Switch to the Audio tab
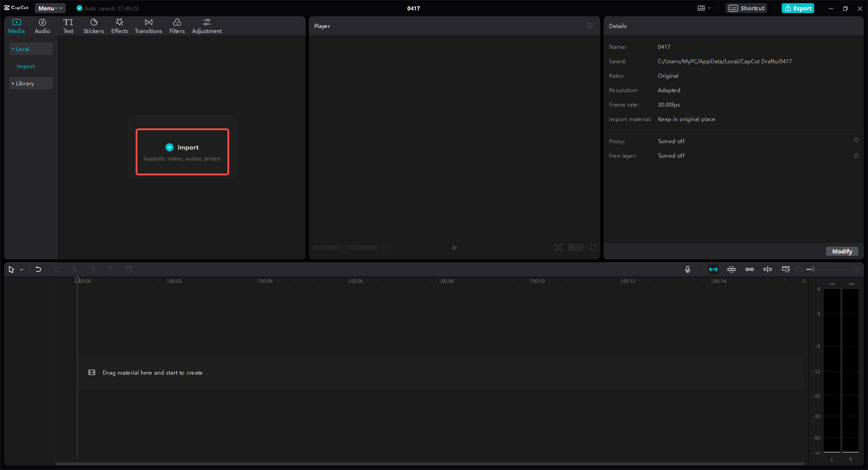 click(x=42, y=26)
